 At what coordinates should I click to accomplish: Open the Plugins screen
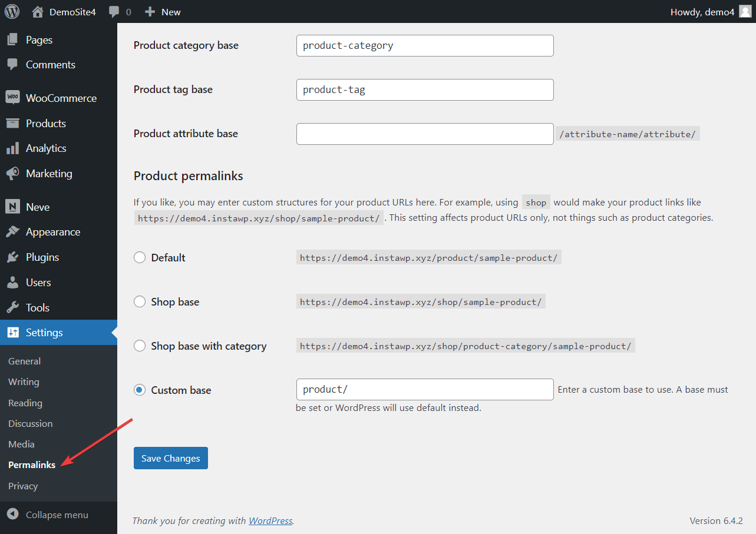tap(44, 257)
